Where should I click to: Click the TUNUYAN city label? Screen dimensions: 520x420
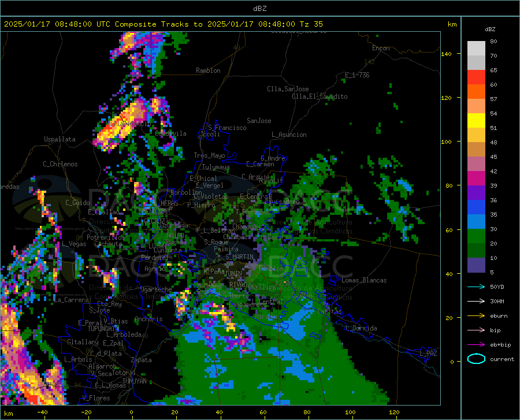pyautogui.click(x=134, y=381)
